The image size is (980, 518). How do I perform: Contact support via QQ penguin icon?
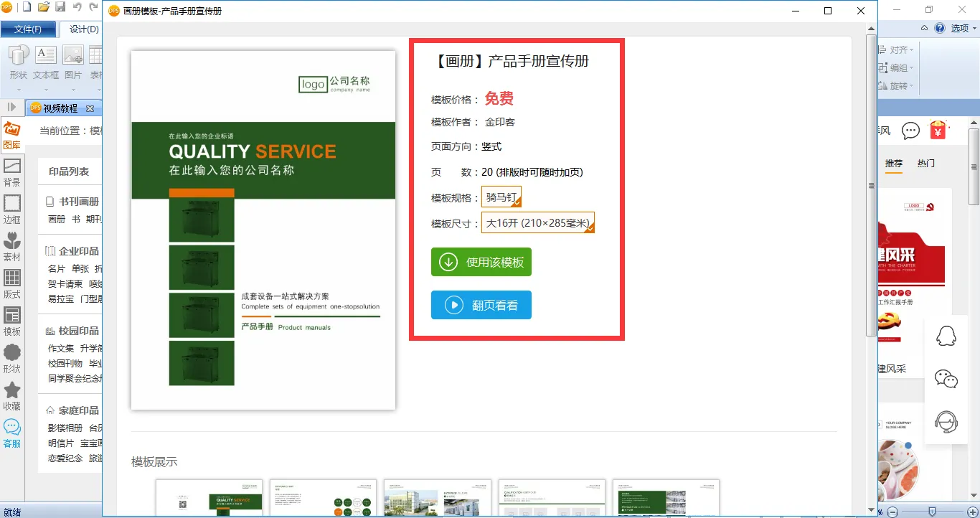pyautogui.click(x=946, y=336)
